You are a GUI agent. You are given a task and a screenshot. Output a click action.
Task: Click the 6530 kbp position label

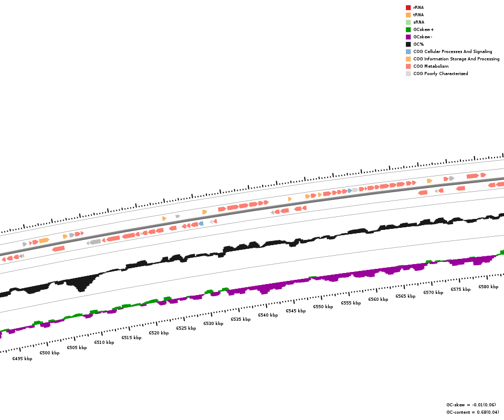tap(213, 323)
